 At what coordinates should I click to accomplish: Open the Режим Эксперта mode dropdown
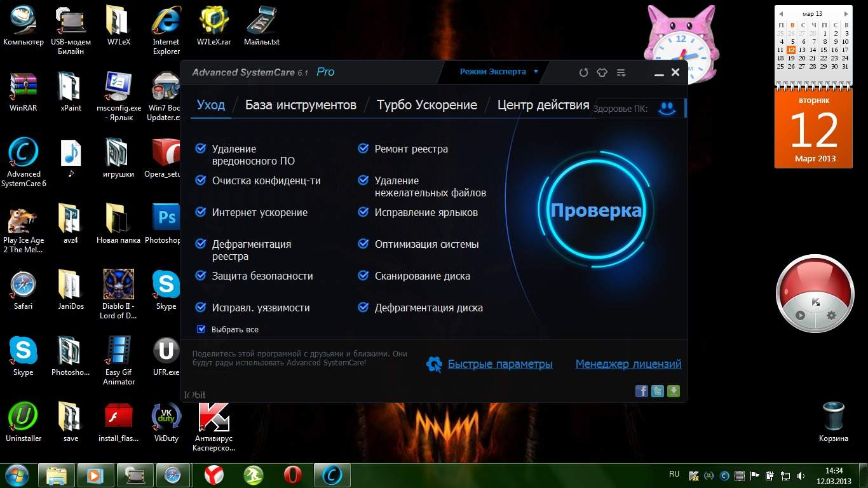point(499,72)
